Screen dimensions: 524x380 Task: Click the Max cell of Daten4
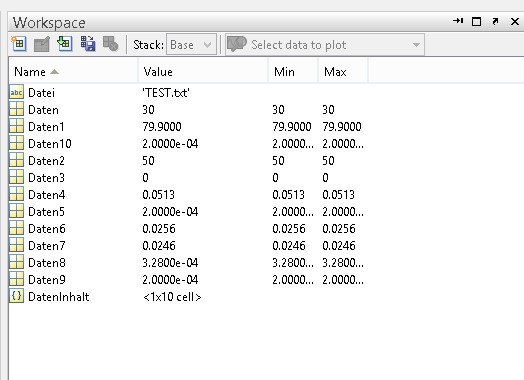(x=338, y=195)
